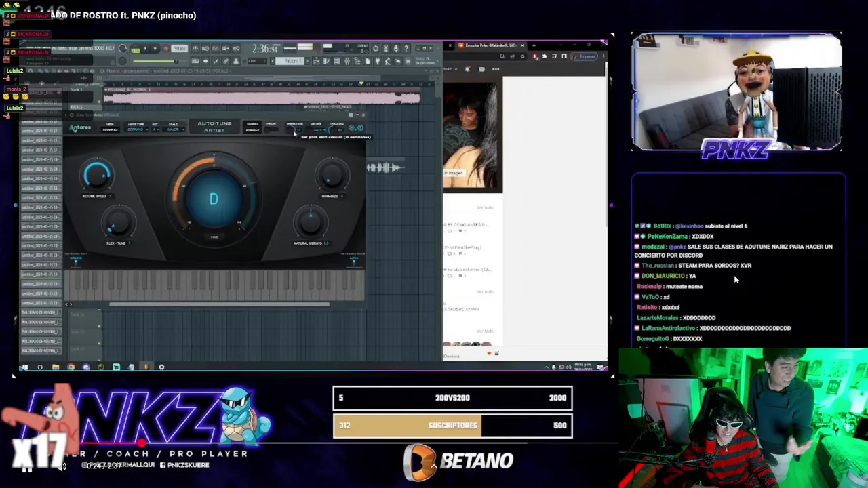
Task: Toggle the overdub recording icon
Action: [x=226, y=48]
